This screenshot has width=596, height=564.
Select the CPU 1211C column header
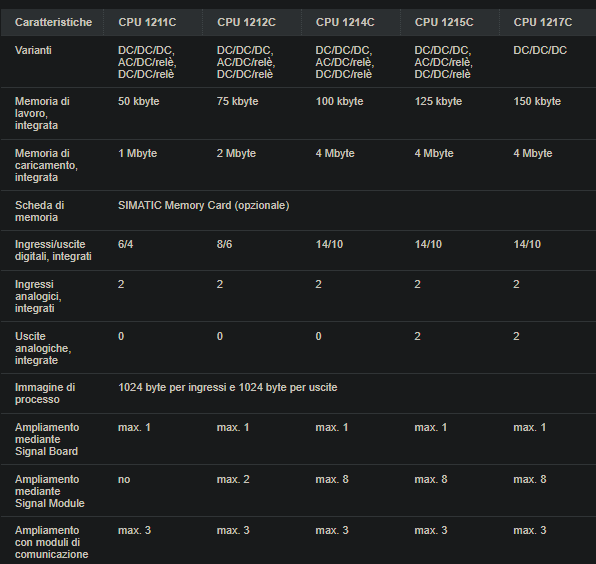[x=147, y=22]
